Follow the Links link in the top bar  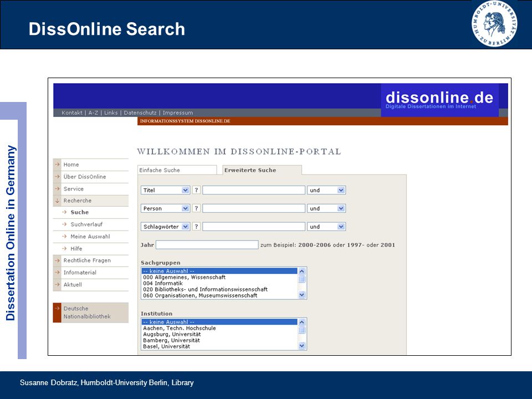111,112
